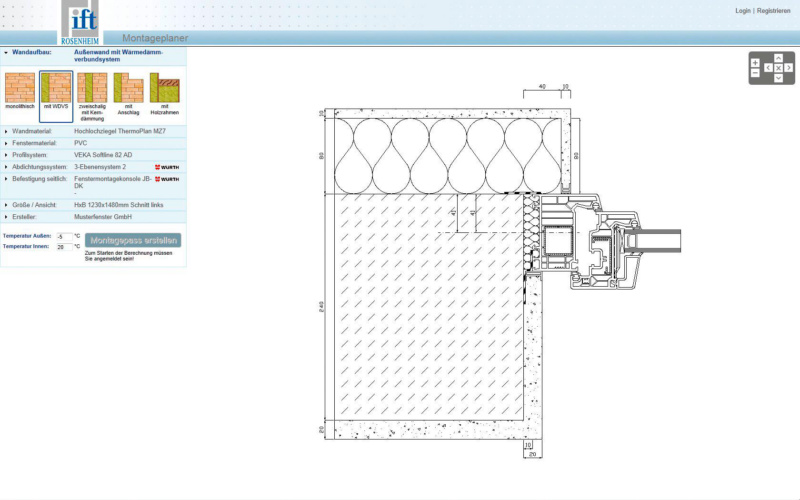Select the 'zweischalig mit Kerndämmung' wall type
This screenshot has height=500, width=800.
click(92, 90)
